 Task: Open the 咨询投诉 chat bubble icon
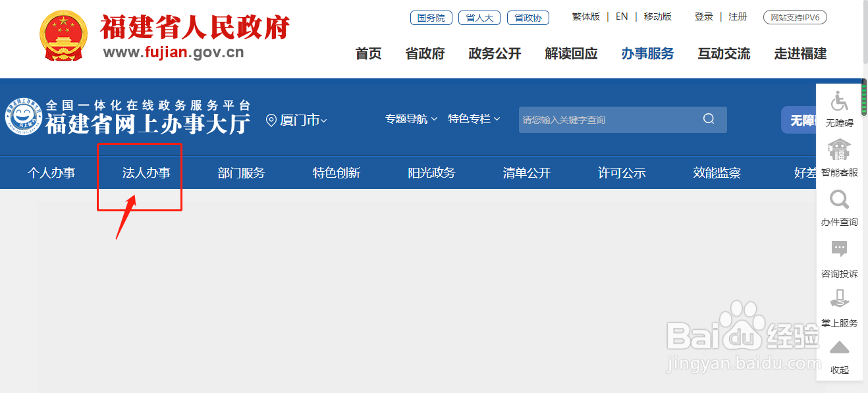[x=839, y=249]
